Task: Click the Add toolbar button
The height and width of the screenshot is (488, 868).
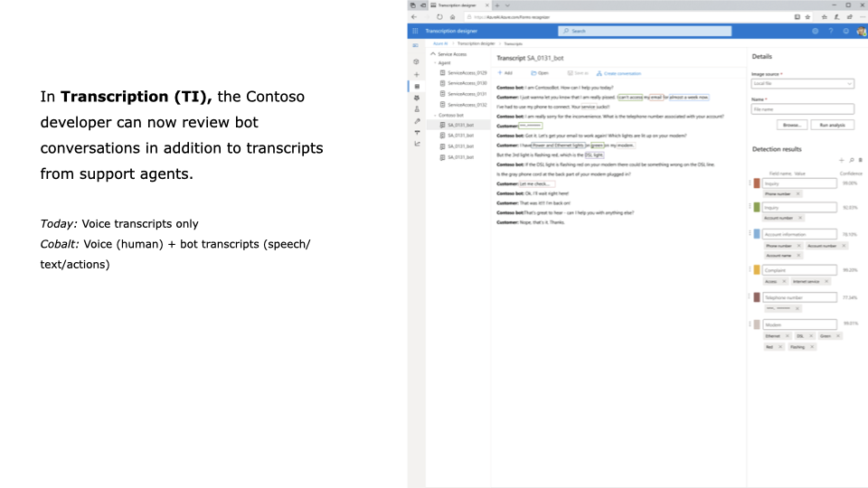Action: [x=505, y=73]
